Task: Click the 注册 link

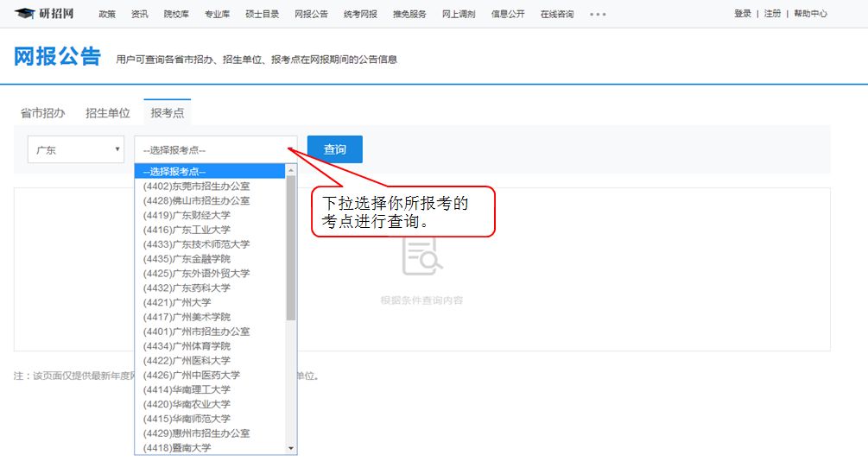Action: [x=772, y=13]
